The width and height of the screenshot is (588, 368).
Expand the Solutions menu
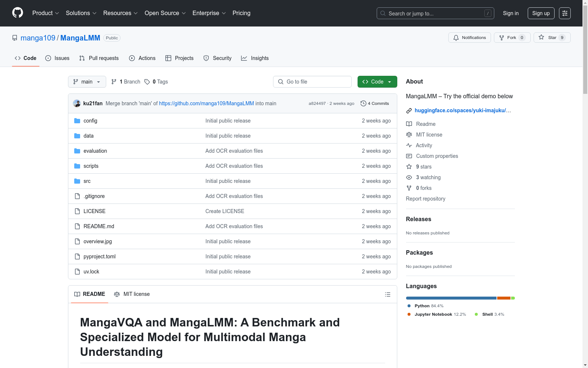[81, 13]
